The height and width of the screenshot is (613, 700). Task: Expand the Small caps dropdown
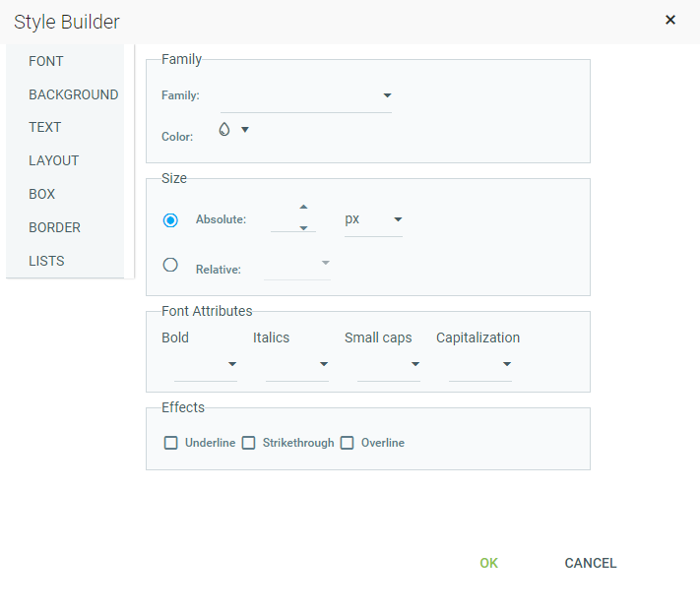pyautogui.click(x=388, y=364)
